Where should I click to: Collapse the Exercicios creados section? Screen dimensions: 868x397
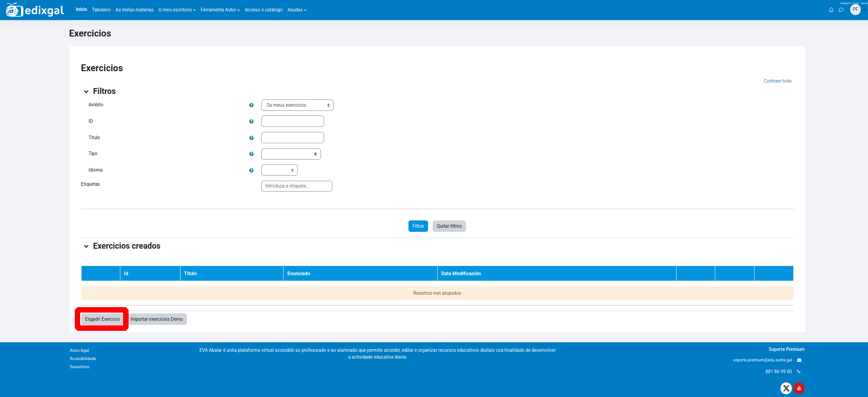coord(86,246)
